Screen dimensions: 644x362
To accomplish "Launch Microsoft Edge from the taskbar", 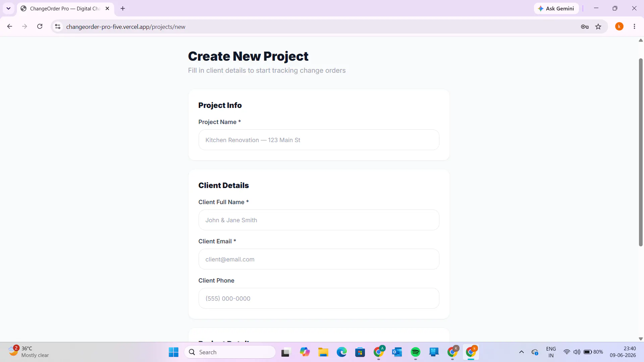I will pos(341,352).
